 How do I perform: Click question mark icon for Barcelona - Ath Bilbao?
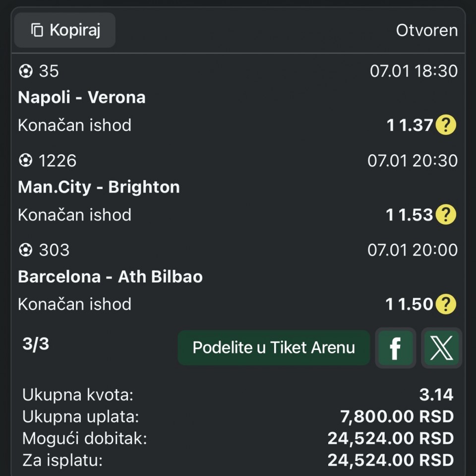(445, 304)
